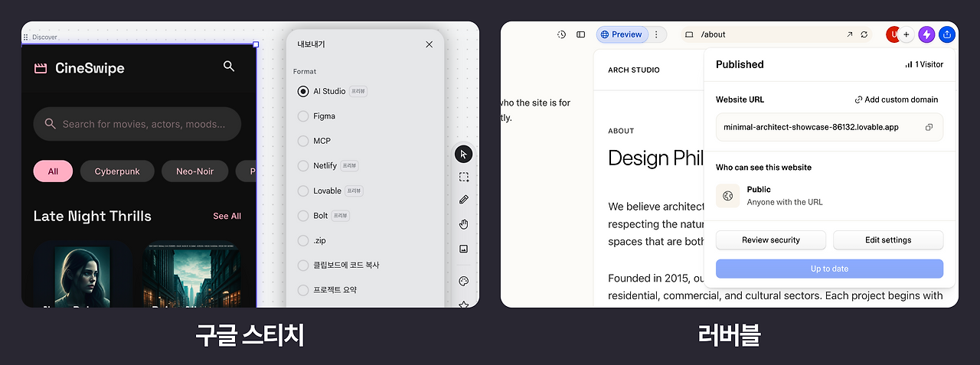Select the 프로젝트 요약 option
This screenshot has height=365, width=980.
coord(303,290)
